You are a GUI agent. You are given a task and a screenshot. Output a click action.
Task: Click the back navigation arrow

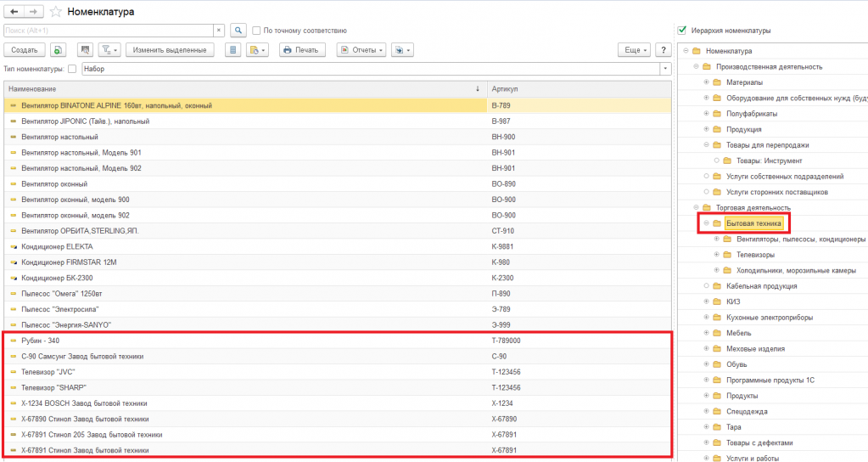pos(14,11)
